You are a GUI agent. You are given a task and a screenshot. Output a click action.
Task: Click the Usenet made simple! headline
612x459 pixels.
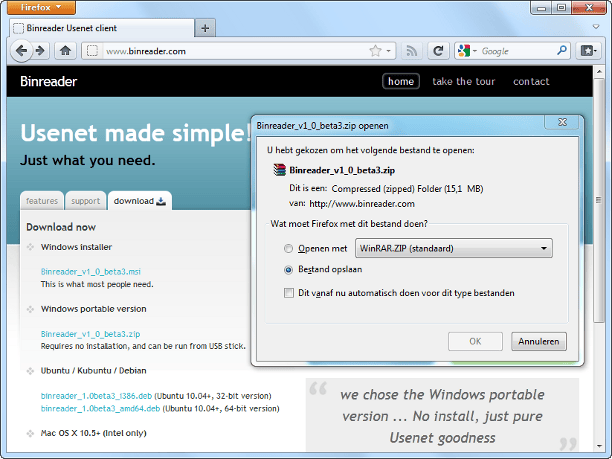(135, 133)
